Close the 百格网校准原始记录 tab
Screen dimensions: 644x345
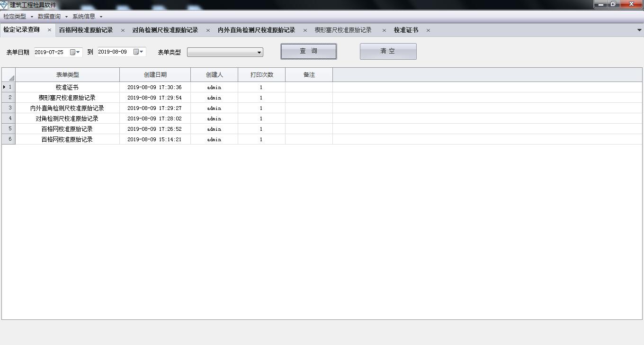coord(123,30)
